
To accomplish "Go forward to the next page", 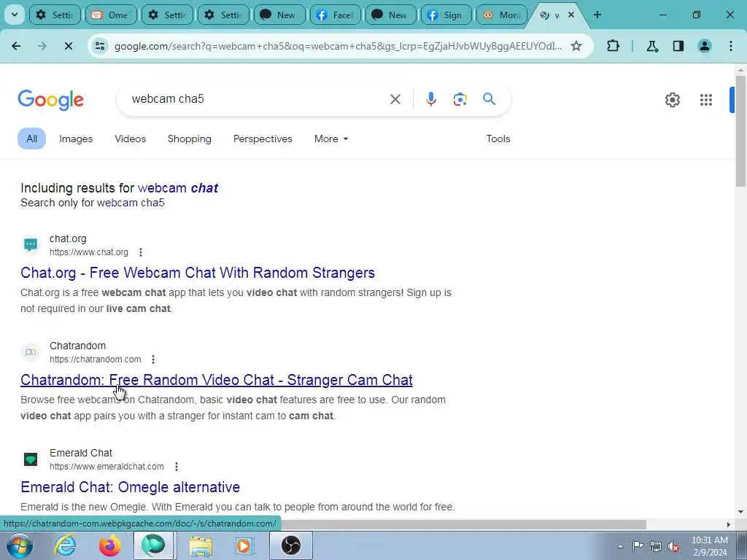I will (x=42, y=46).
